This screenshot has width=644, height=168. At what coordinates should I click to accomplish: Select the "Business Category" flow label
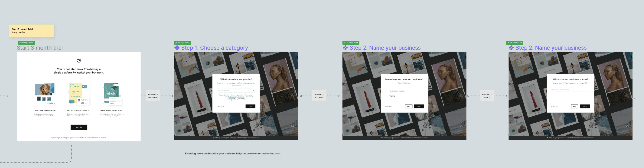153,96
